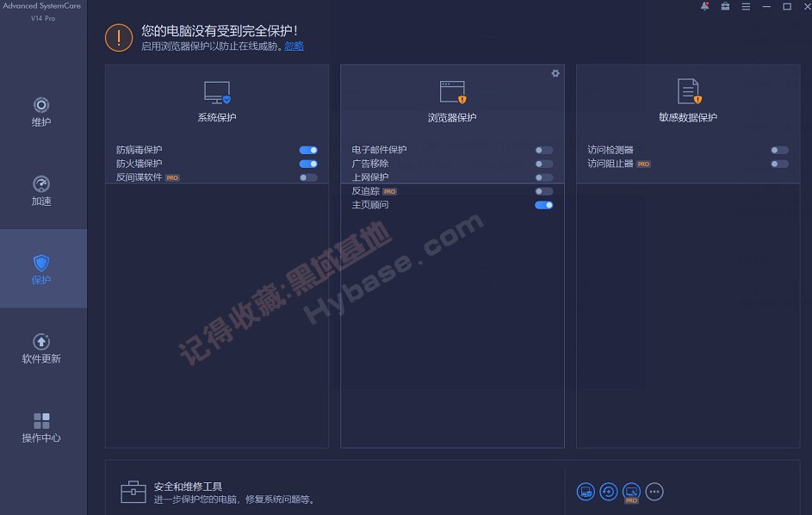Click PRO badge next to 访问阻止器

tap(643, 164)
